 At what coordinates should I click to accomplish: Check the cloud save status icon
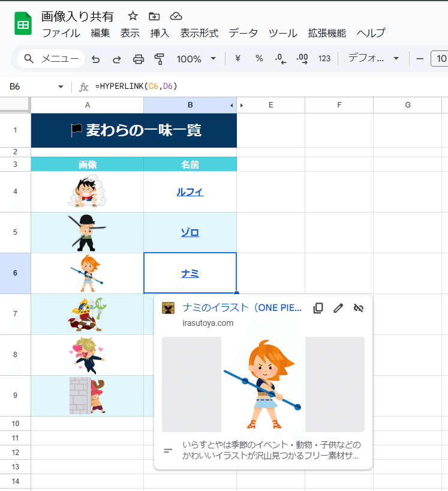pyautogui.click(x=176, y=16)
